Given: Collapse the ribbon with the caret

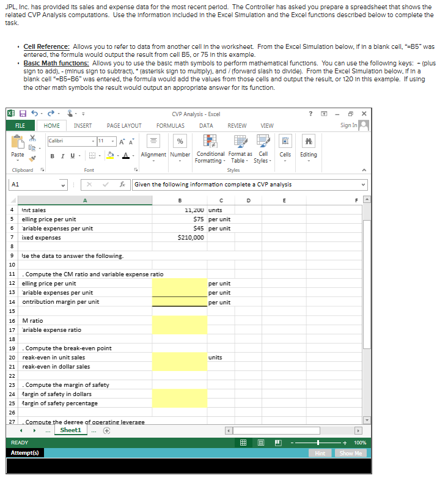Looking at the screenshot, I should click(x=364, y=170).
